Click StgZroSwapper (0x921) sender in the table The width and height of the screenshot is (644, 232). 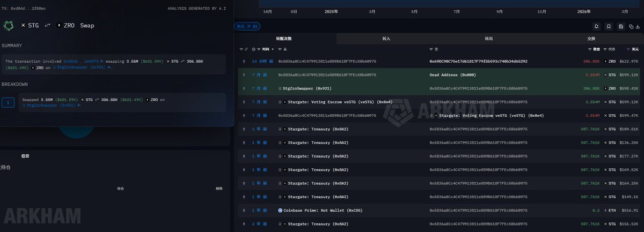(x=306, y=88)
